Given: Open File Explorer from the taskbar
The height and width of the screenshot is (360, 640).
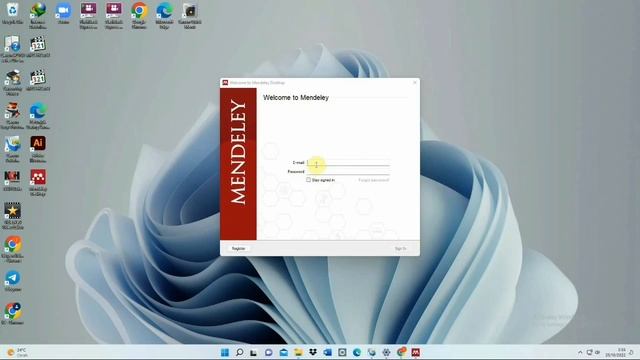Looking at the screenshot, I should tap(298, 352).
